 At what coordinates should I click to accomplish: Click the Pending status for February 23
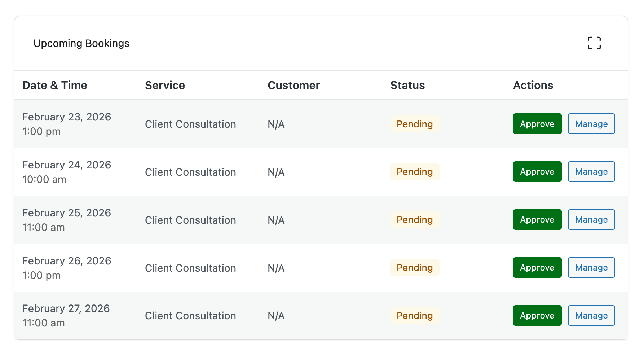(415, 124)
